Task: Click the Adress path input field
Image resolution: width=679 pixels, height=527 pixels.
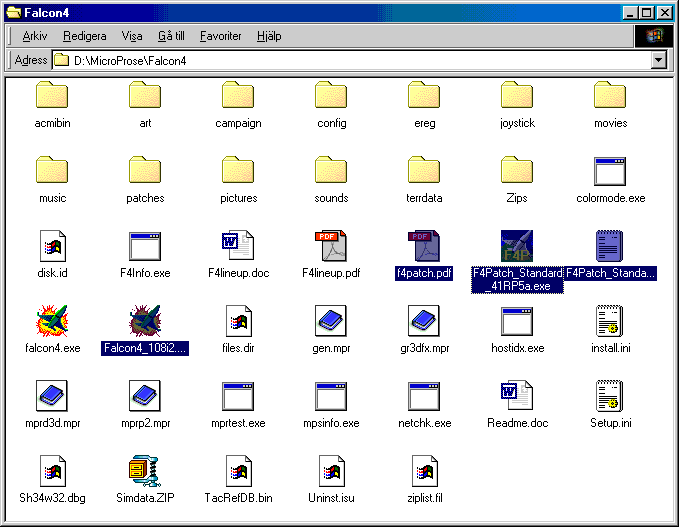Action: pyautogui.click(x=351, y=60)
